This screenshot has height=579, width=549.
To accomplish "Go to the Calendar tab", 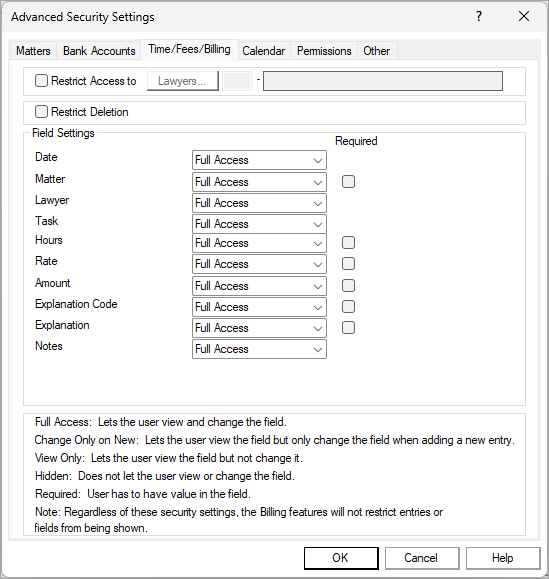I will [264, 51].
